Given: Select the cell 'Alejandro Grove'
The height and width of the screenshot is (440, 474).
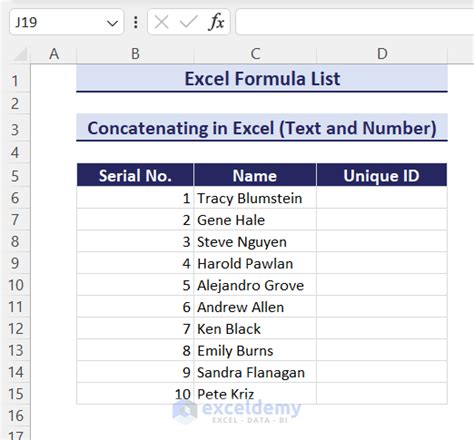Looking at the screenshot, I should click(x=255, y=285).
